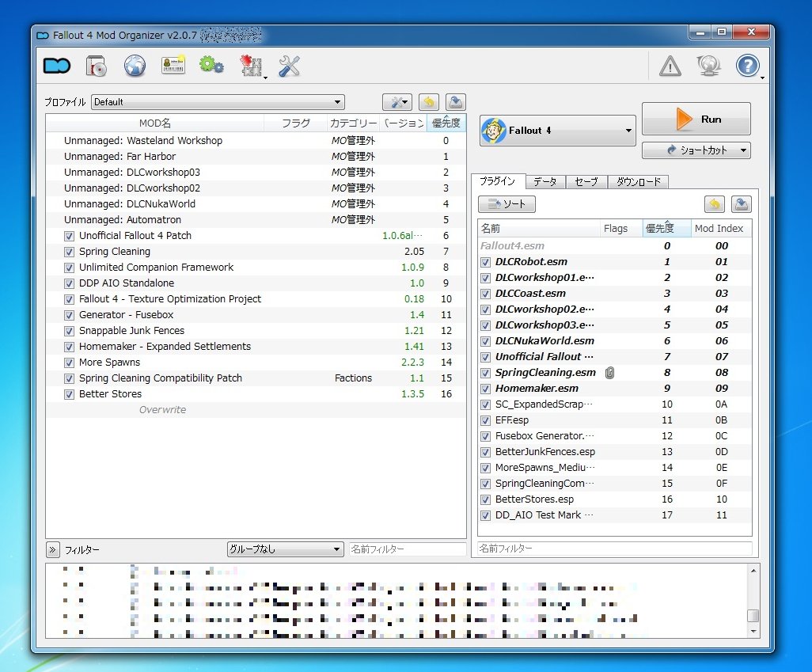812x672 pixels.
Task: Switch to the データ tab
Action: pyautogui.click(x=545, y=182)
